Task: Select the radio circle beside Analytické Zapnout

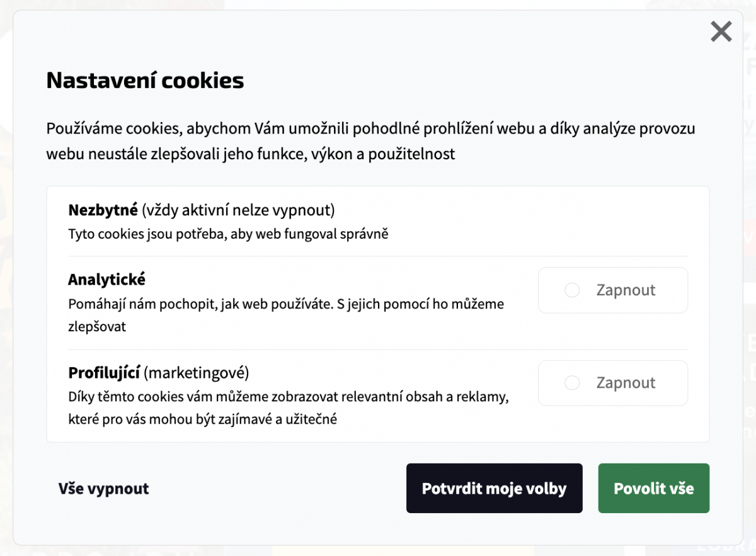Action: coord(572,290)
